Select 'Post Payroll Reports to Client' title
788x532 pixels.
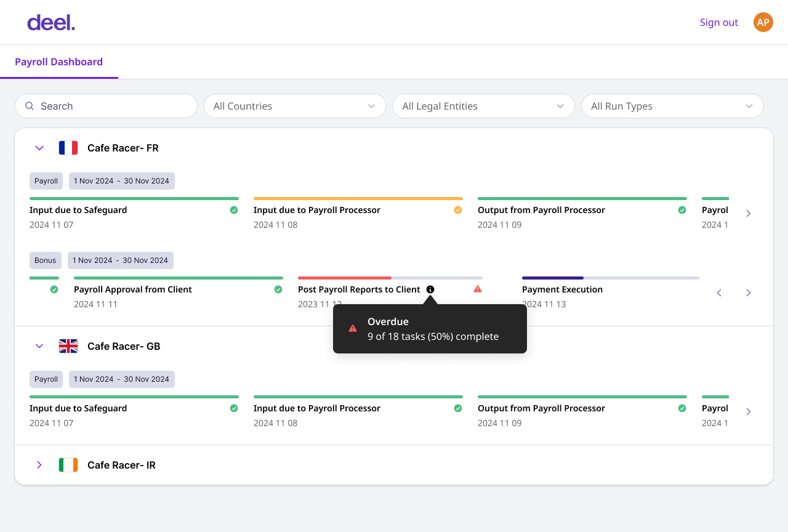tap(359, 289)
